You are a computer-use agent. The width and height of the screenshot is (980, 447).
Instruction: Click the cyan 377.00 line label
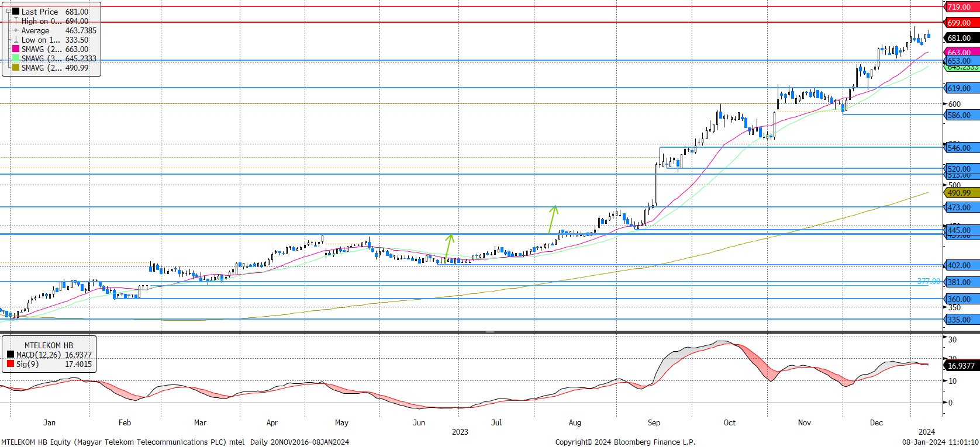coord(929,282)
